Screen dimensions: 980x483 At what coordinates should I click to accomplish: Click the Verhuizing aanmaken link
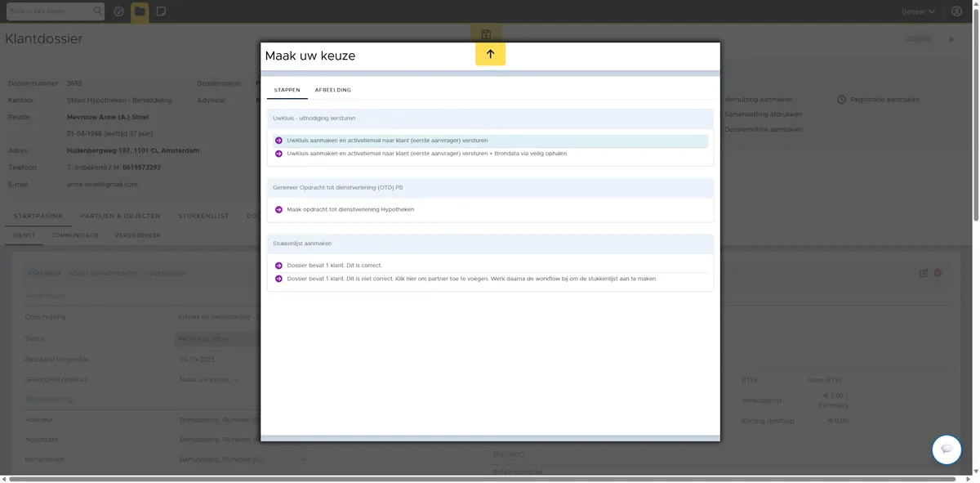coord(759,100)
